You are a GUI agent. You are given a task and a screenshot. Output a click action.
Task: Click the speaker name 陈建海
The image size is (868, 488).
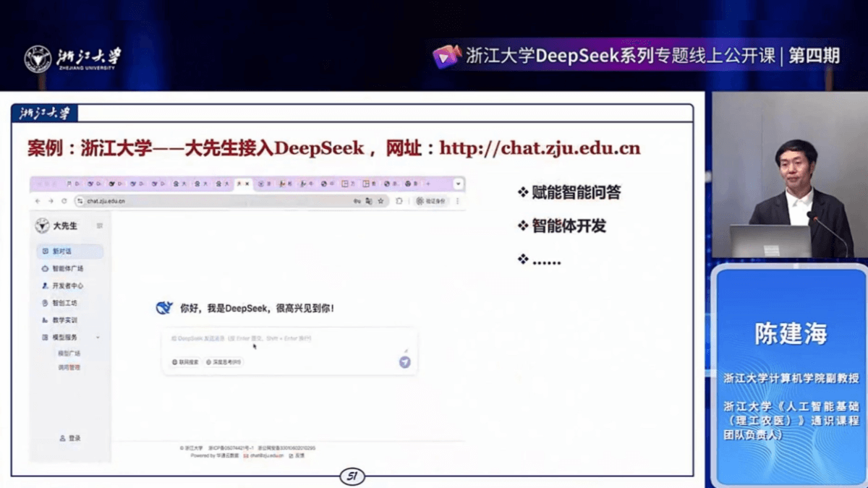tap(791, 333)
